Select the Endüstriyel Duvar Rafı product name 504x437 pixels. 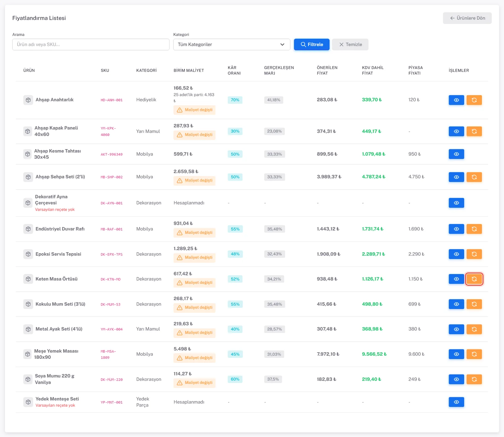coord(60,229)
